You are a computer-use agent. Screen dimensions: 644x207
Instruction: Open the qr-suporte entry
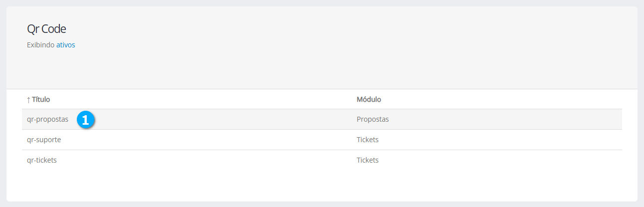point(44,140)
